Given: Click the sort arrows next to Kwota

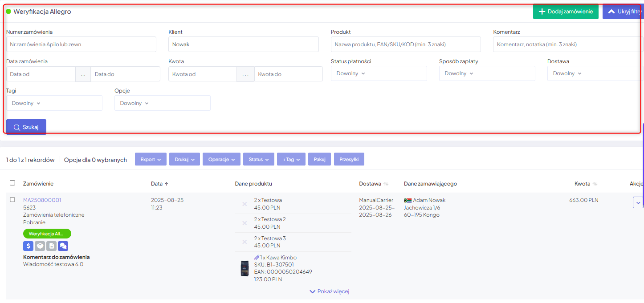Looking at the screenshot, I should pyautogui.click(x=595, y=184).
